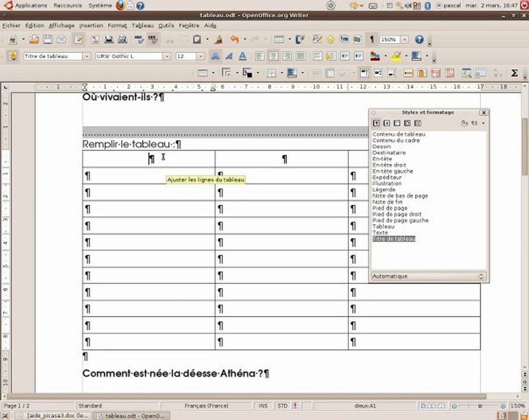Click the Export as PDF icon
Viewport: 529px width, 420px height.
click(95, 40)
